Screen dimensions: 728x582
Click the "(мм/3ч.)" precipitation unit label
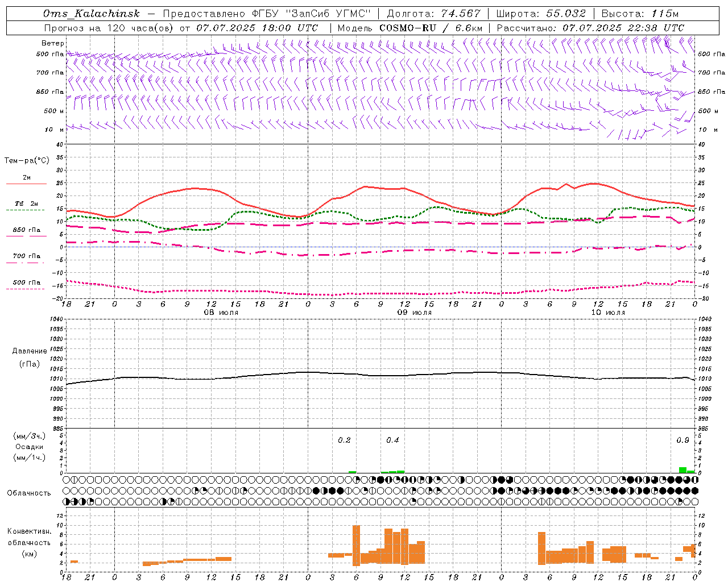[29, 436]
